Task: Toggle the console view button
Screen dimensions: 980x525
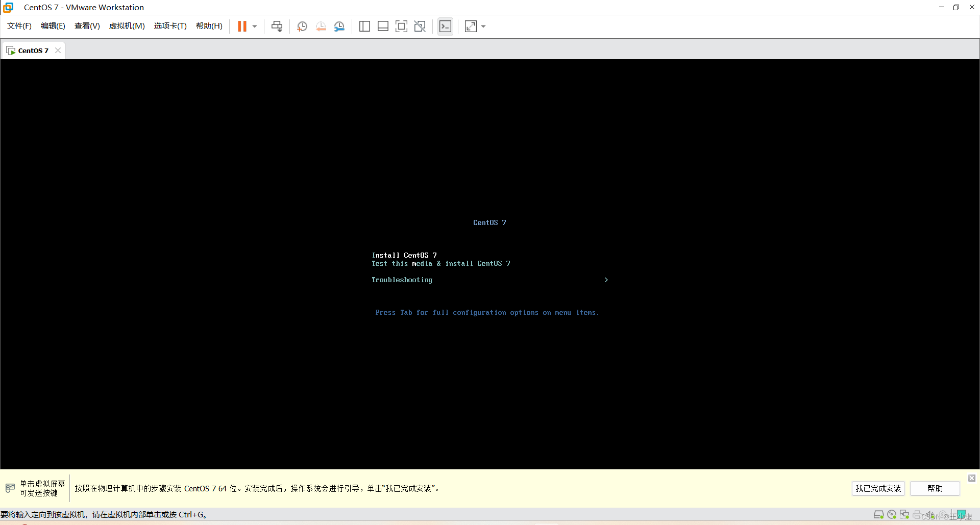Action: 445,27
